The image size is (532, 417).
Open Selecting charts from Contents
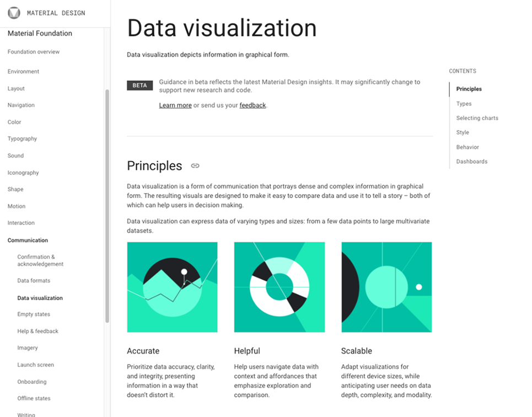coord(477,117)
